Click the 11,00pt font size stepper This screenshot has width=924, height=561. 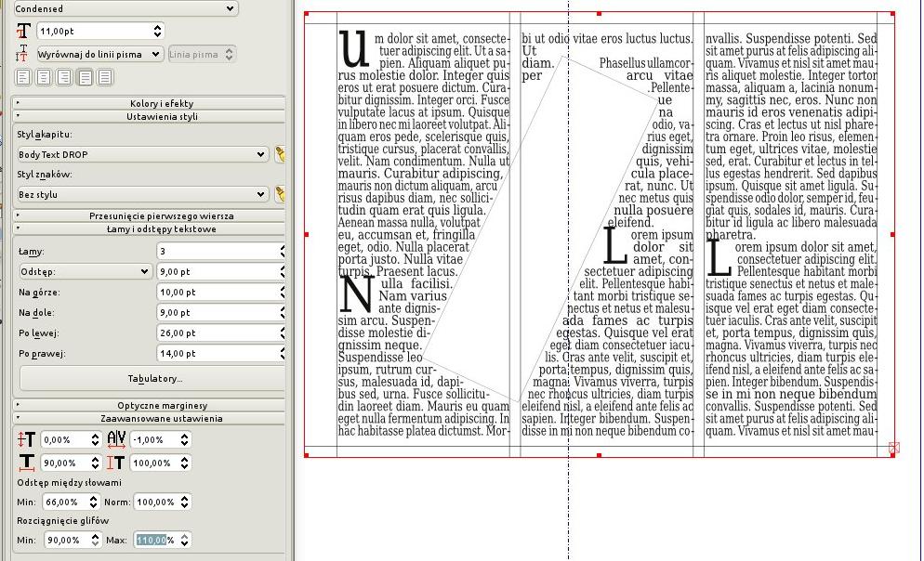(x=157, y=32)
